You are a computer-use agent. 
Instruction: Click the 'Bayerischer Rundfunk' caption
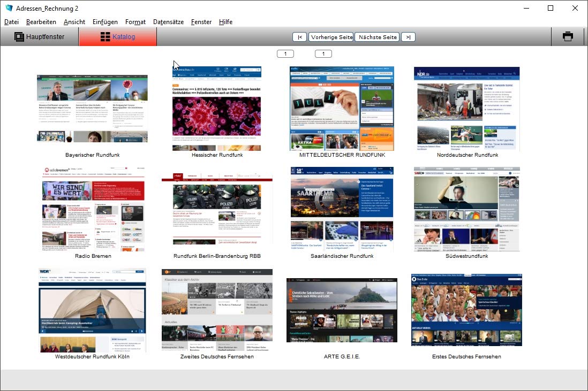pyautogui.click(x=93, y=155)
